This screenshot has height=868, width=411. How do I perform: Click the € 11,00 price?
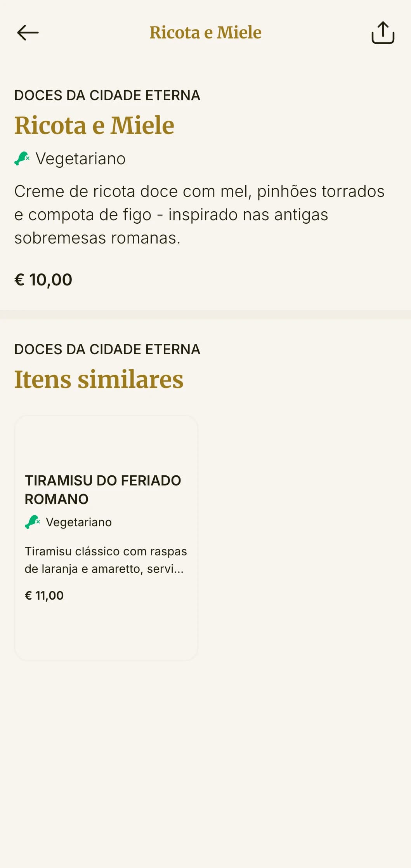[x=44, y=595]
